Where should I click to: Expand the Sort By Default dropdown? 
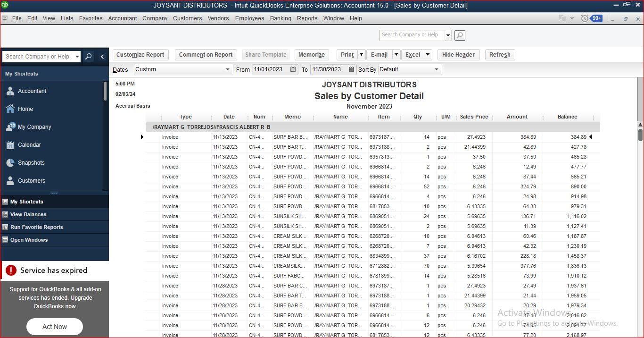[437, 69]
